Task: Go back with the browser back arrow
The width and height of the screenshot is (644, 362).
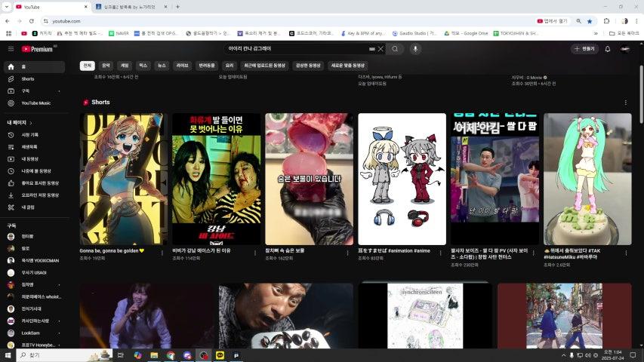Action: (8, 21)
